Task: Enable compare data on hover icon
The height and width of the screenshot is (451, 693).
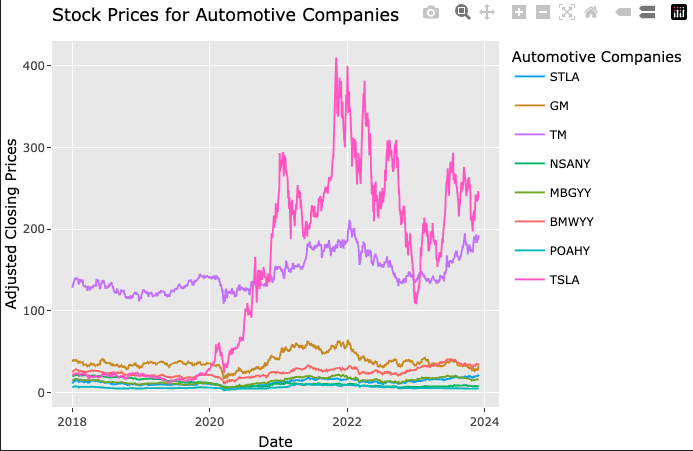Action: point(647,12)
